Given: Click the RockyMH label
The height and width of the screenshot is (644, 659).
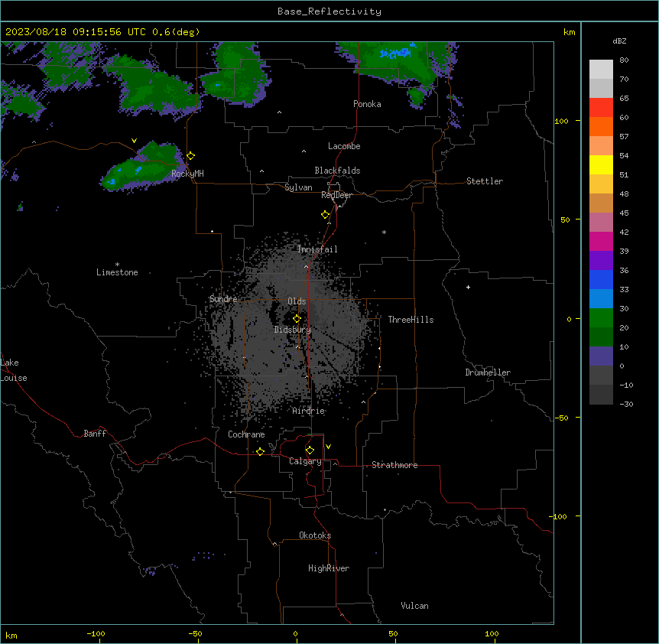Looking at the screenshot, I should tap(187, 174).
